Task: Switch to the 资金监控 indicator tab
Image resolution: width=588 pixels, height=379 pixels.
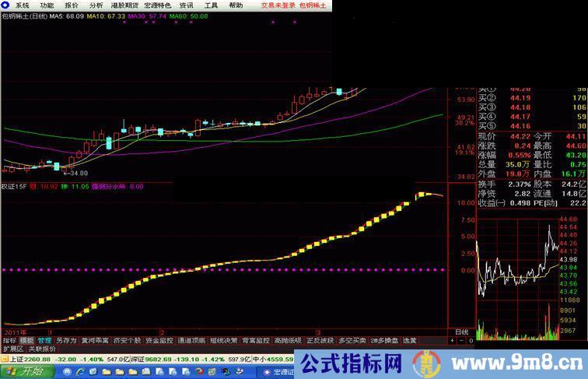Action: click(159, 340)
